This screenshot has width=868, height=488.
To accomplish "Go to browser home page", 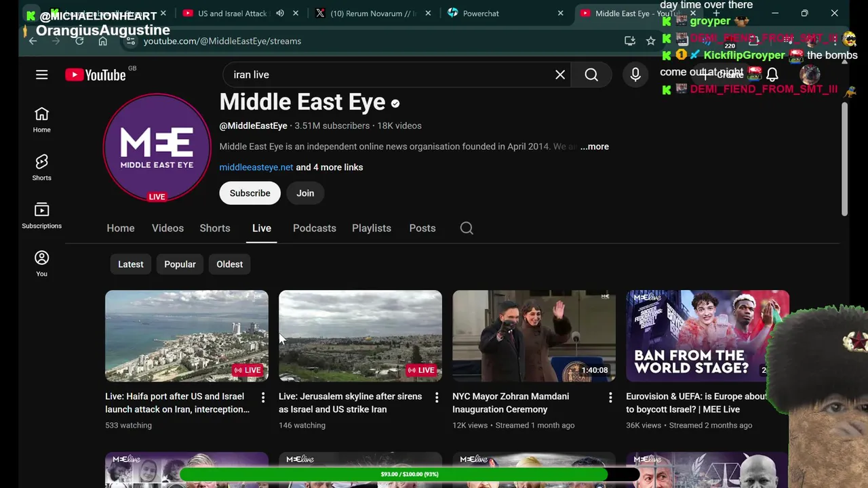I will [102, 41].
